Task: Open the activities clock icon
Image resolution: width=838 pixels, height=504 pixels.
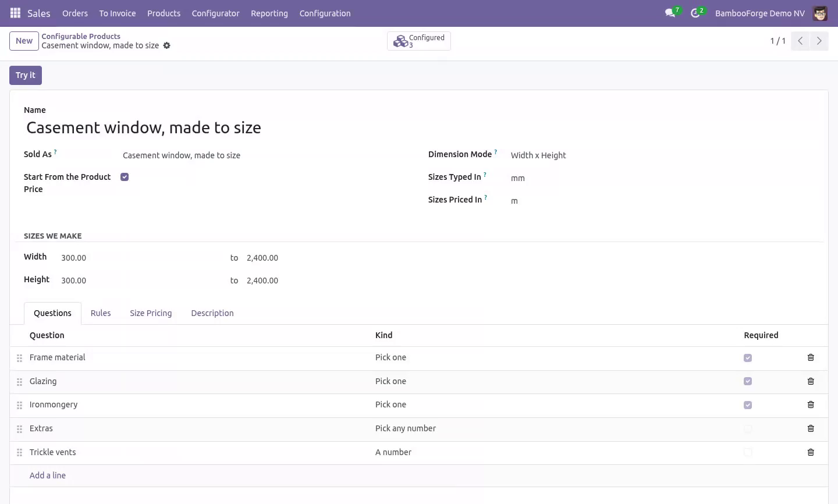Action: (x=695, y=13)
